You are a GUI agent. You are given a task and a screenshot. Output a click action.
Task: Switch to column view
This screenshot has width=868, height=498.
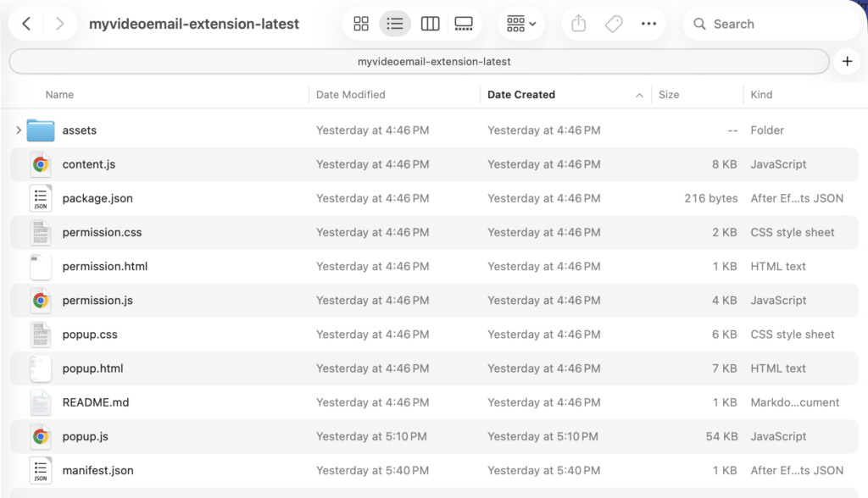[x=430, y=24]
